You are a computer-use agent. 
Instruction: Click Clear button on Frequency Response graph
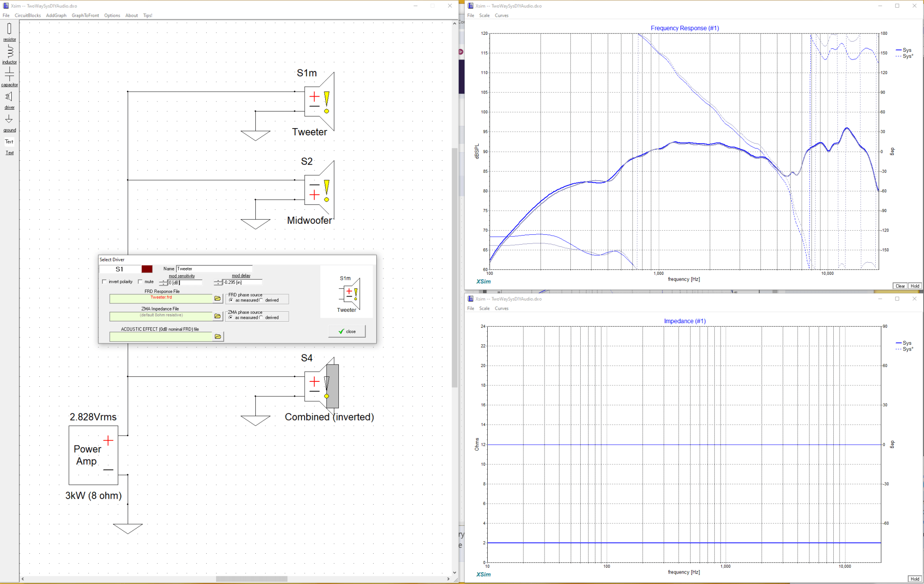900,286
